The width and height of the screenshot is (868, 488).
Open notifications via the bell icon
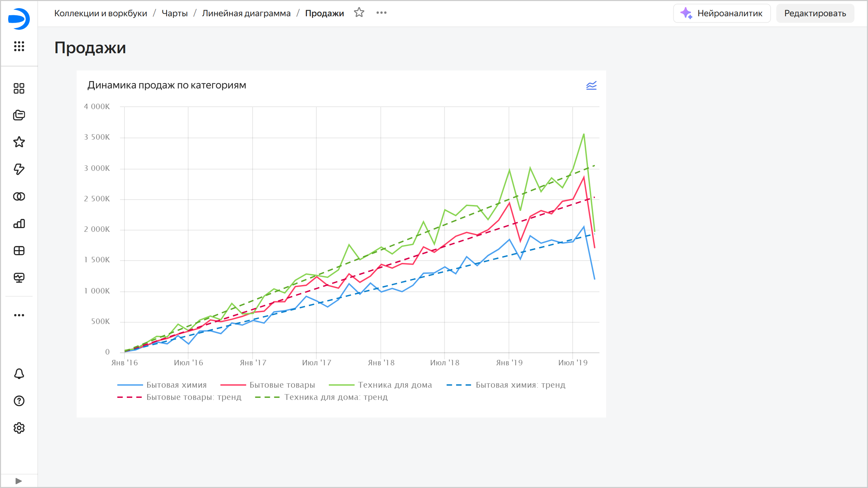click(x=19, y=374)
